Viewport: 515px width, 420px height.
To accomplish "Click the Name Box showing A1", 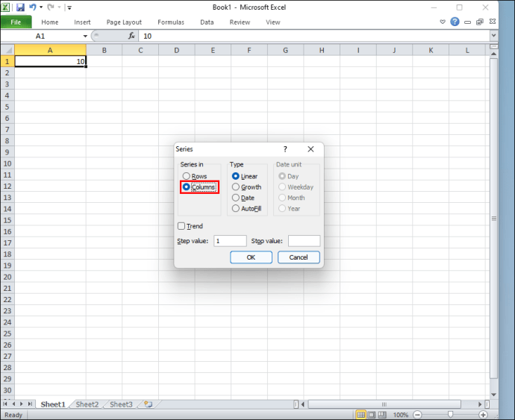I will [x=41, y=36].
